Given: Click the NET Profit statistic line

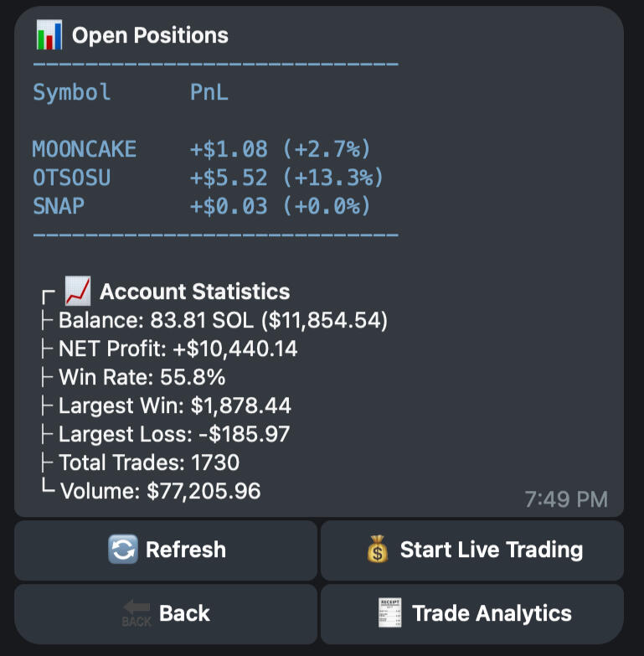Looking at the screenshot, I should click(169, 349).
